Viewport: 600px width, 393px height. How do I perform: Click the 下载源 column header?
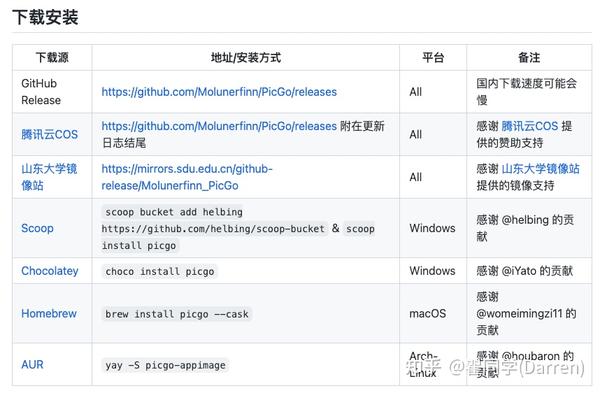(x=52, y=58)
